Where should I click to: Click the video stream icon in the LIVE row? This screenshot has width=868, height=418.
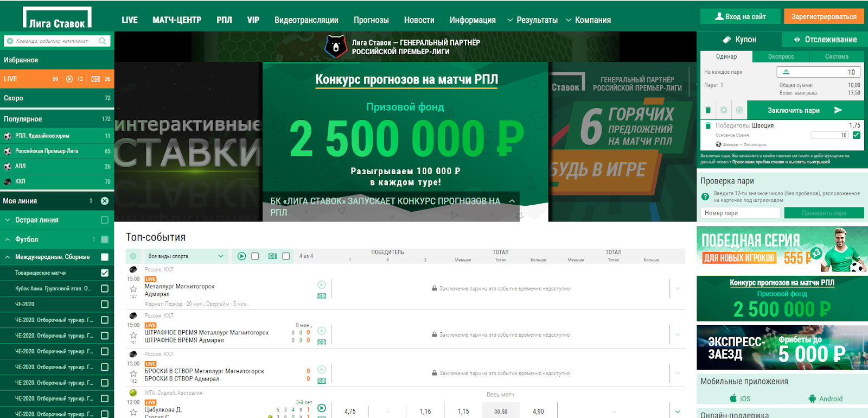(69, 79)
